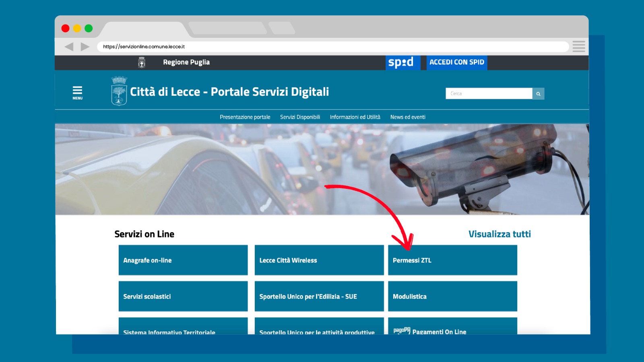Select the active browser tab

click(144, 29)
